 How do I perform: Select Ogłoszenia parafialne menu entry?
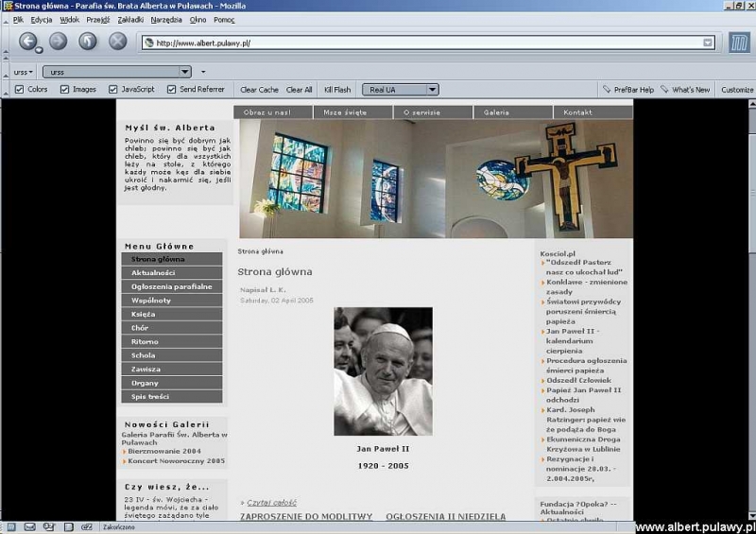pyautogui.click(x=172, y=286)
